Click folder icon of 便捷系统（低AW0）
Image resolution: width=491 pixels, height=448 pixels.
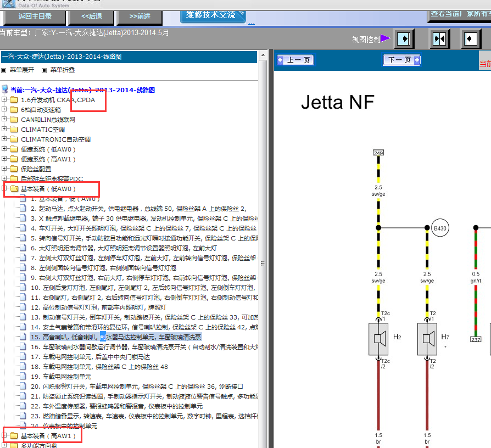coord(14,149)
